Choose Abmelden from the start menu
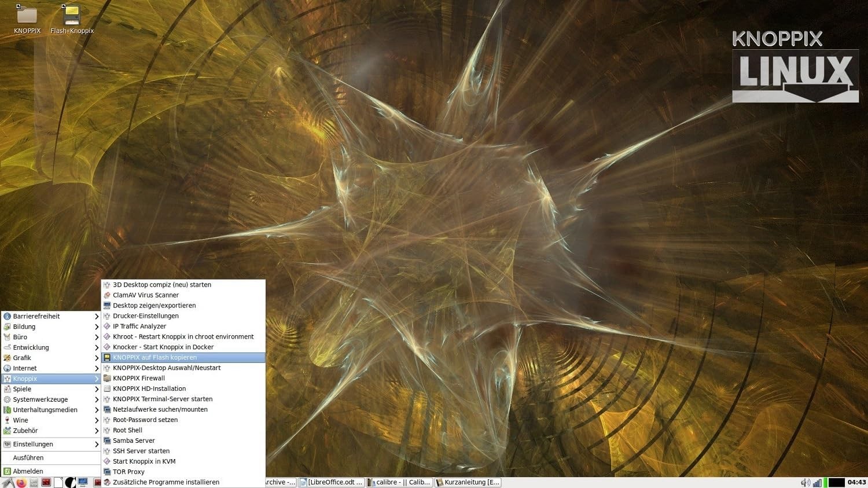 51,471
